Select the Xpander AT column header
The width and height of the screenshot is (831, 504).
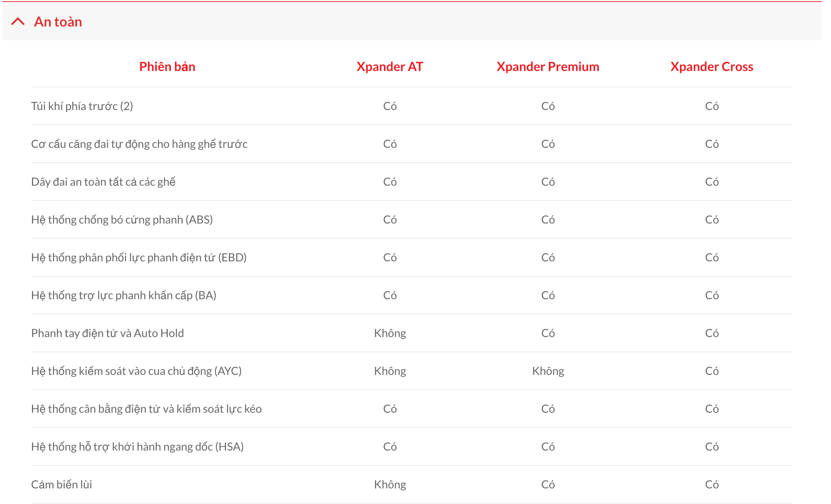tap(389, 67)
